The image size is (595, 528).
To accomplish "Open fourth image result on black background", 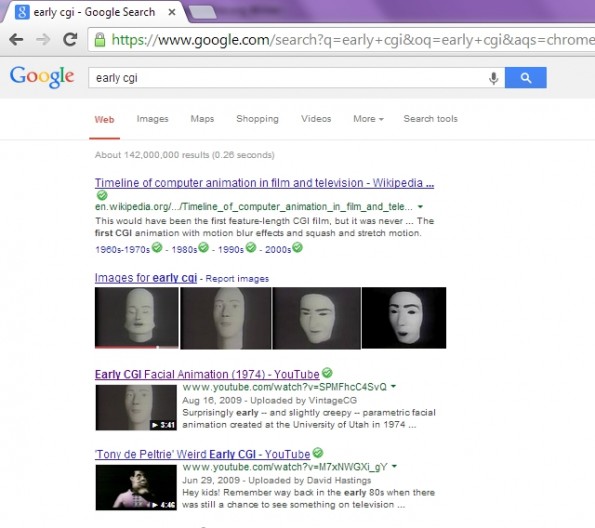I will coord(404,318).
